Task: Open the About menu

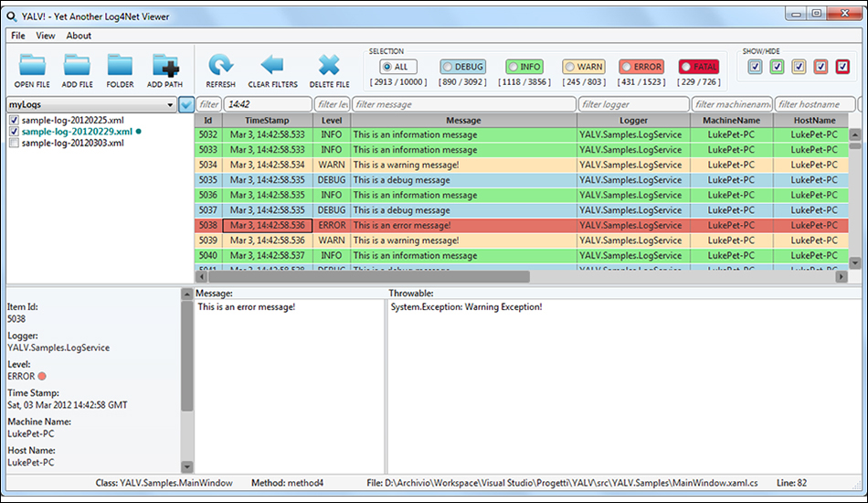Action: click(79, 36)
